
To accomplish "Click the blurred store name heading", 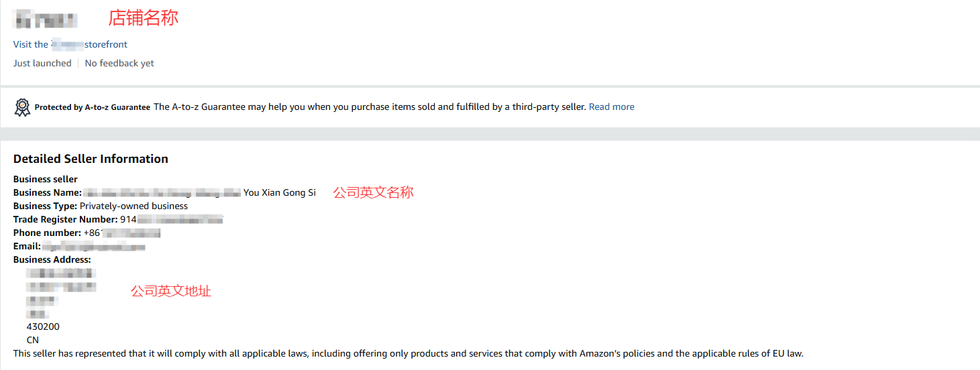I will 46,19.
